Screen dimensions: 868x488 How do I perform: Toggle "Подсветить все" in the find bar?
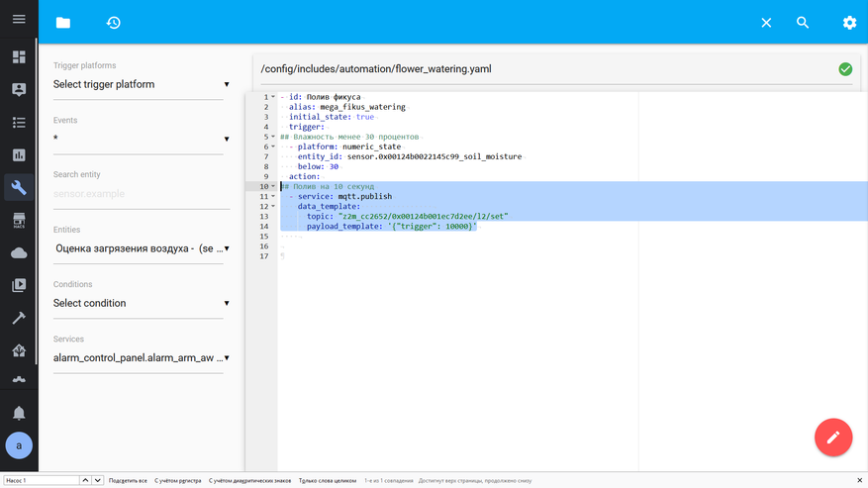(x=128, y=480)
